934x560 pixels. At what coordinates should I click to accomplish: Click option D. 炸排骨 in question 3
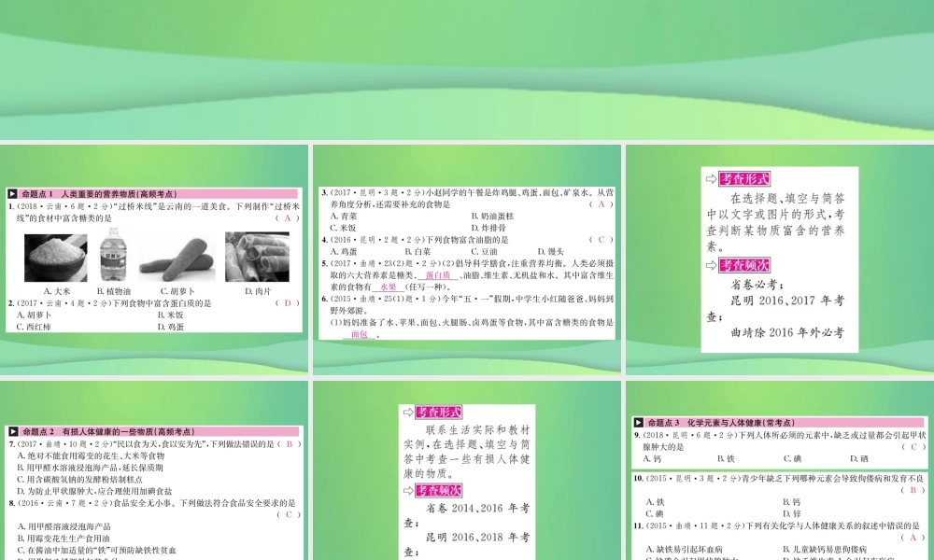[488, 228]
